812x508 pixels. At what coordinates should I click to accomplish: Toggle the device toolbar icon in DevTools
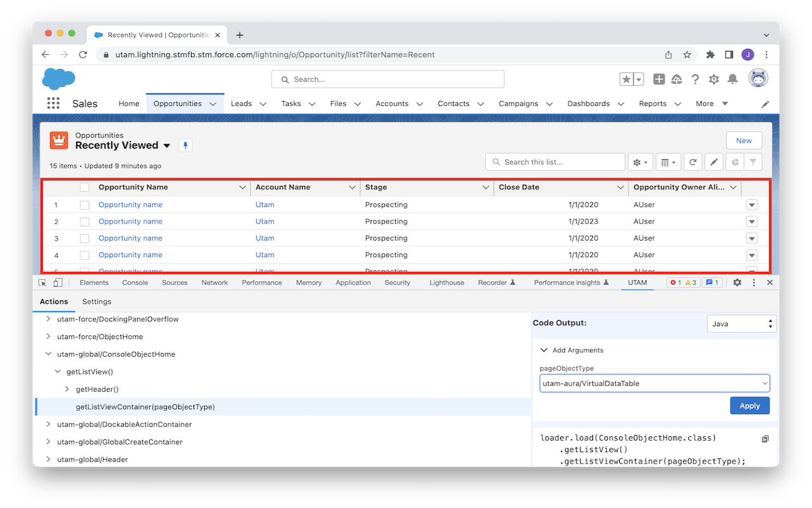pos(58,283)
